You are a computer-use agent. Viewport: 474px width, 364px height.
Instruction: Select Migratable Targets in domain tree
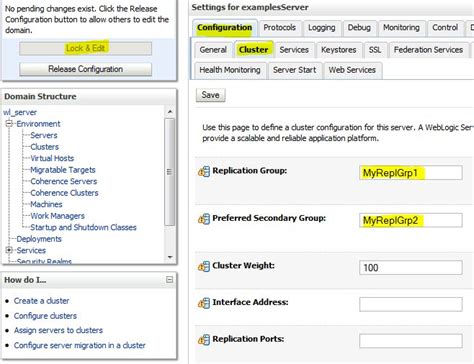pos(63,170)
